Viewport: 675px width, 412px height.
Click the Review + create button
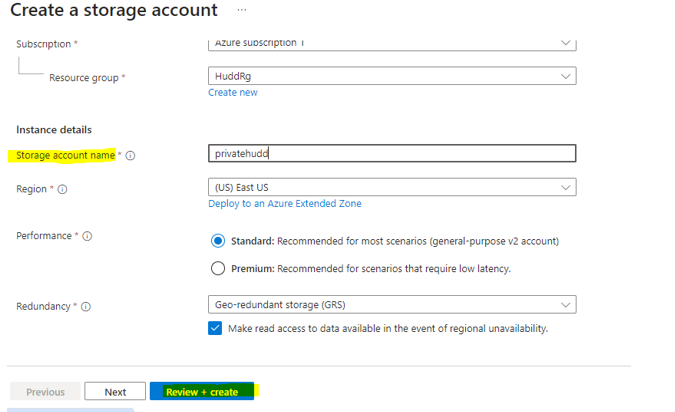pos(203,392)
